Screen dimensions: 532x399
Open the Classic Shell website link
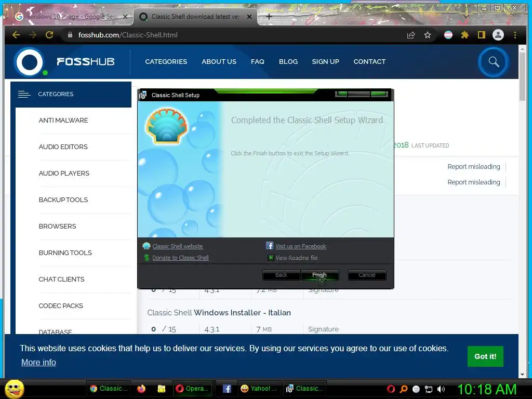pos(178,246)
